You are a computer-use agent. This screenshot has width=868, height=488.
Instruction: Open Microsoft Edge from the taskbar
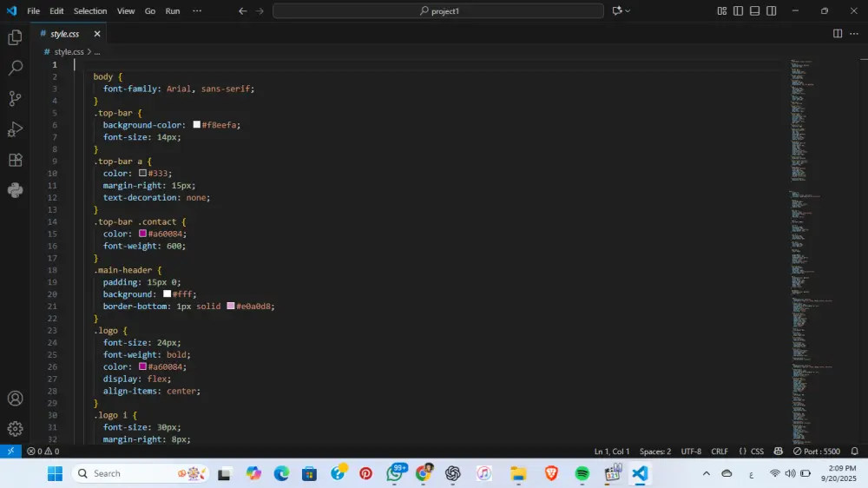pos(281,473)
